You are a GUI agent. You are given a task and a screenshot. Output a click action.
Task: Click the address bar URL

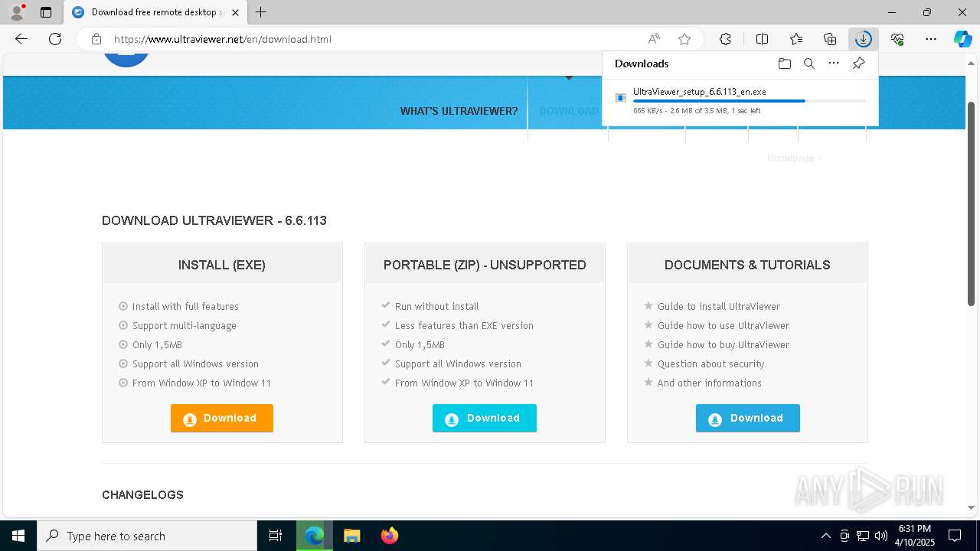(x=223, y=39)
